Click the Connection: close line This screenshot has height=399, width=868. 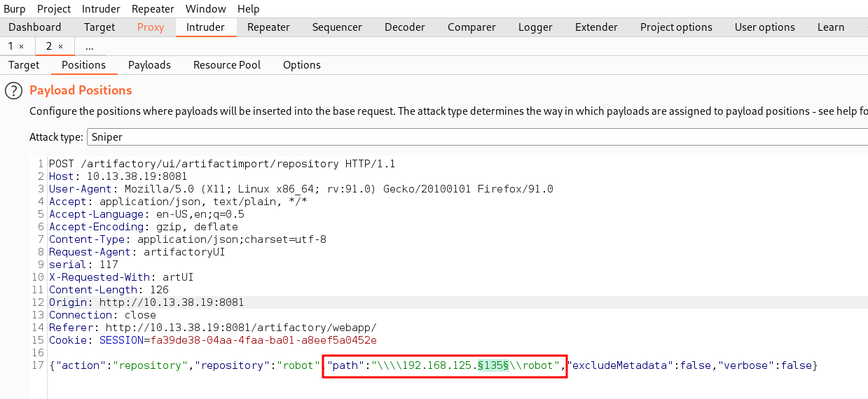click(102, 315)
